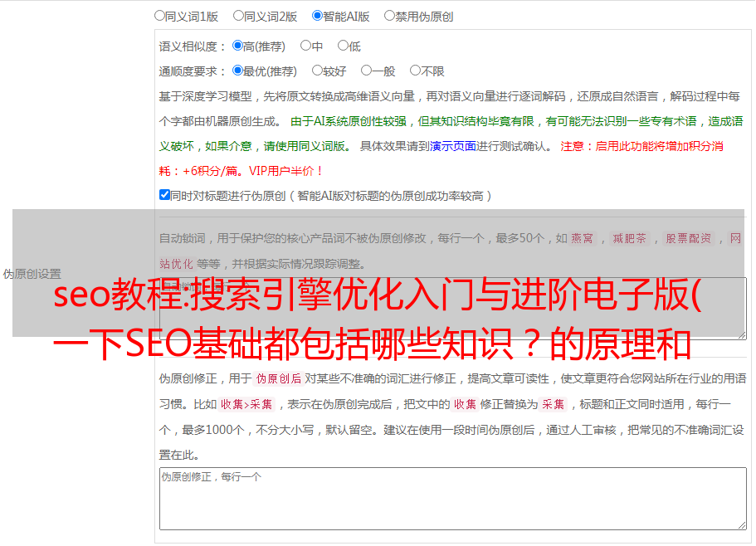The width and height of the screenshot is (756, 546).
Task: Set 语义相似度 to 中
Action: point(305,46)
